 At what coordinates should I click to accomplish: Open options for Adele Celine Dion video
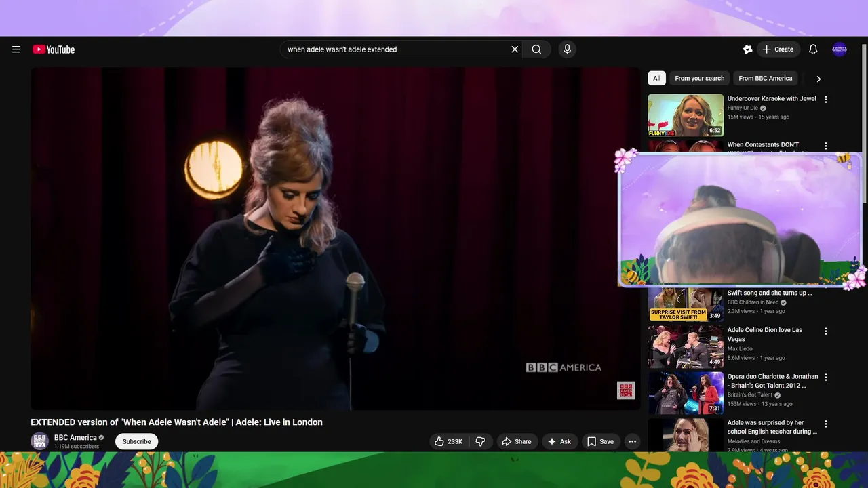click(826, 331)
